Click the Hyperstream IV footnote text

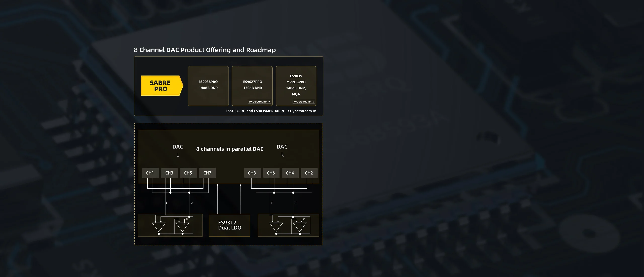(271, 111)
